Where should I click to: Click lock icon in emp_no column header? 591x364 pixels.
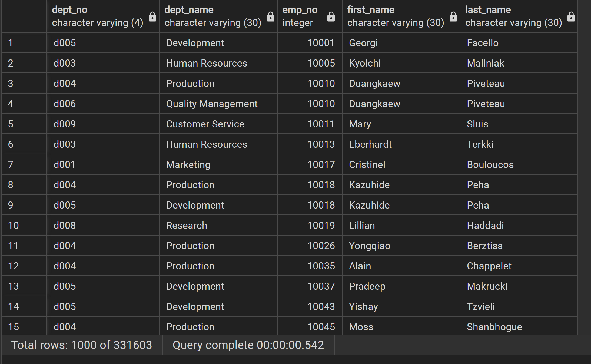pos(331,17)
